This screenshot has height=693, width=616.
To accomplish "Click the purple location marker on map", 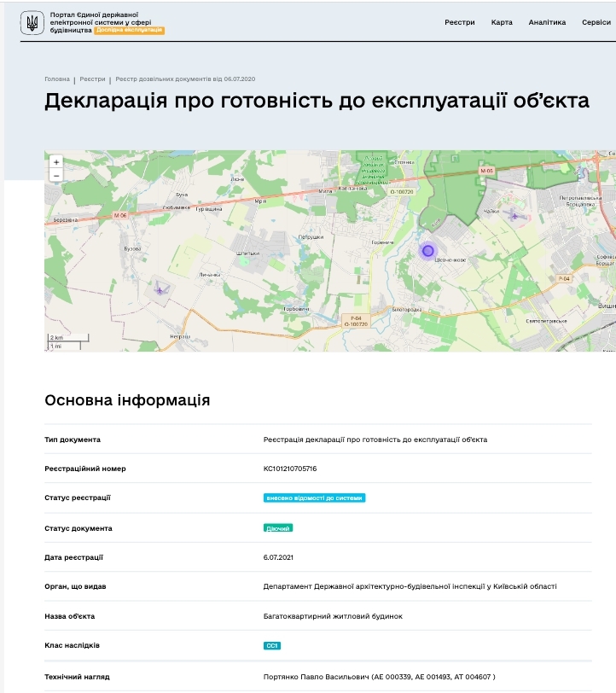I will pos(427,251).
